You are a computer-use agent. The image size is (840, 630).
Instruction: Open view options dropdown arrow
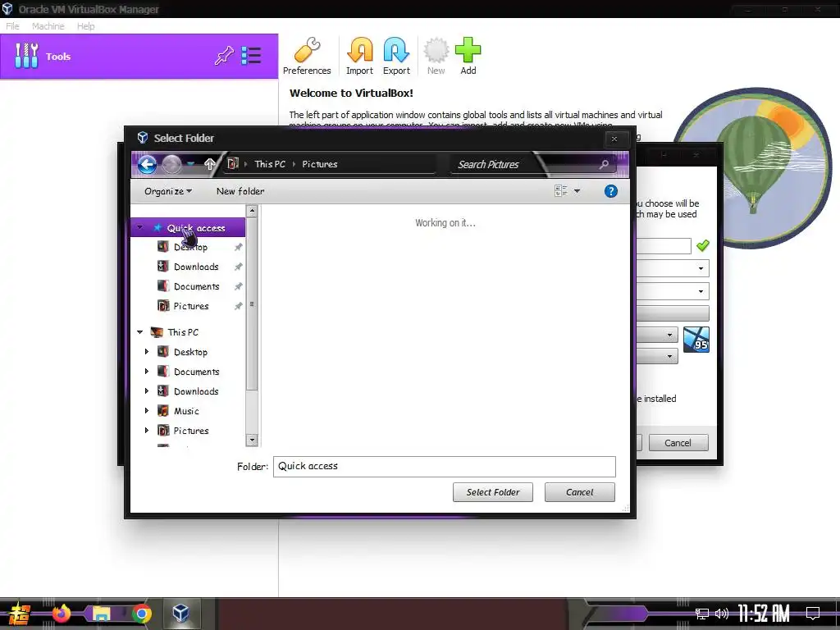(577, 190)
